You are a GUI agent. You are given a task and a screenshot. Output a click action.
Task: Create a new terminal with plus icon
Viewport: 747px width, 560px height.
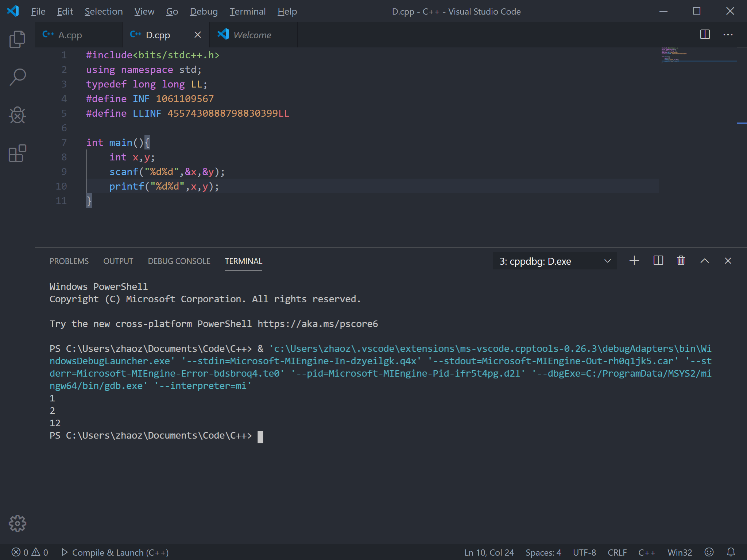pos(634,261)
